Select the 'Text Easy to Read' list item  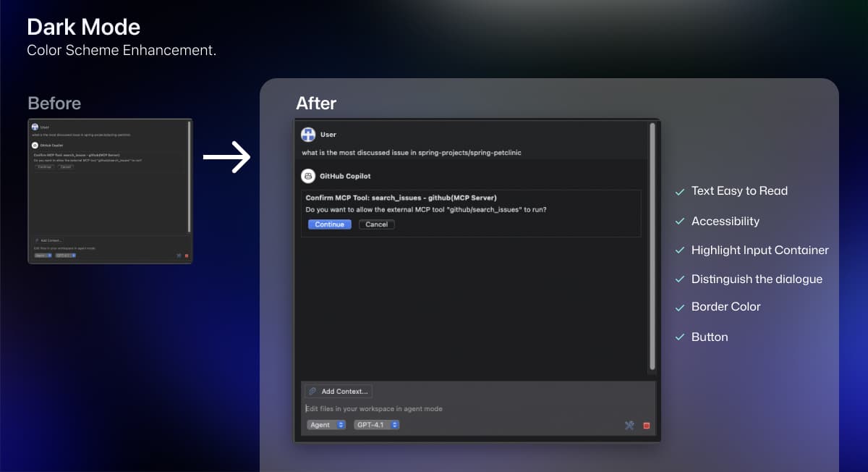(739, 191)
